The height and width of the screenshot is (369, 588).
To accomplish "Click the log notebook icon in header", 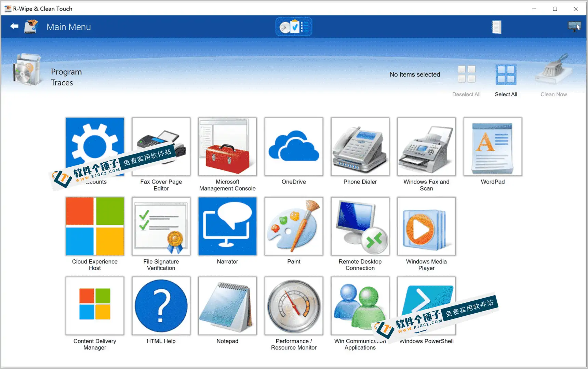I will coord(496,26).
